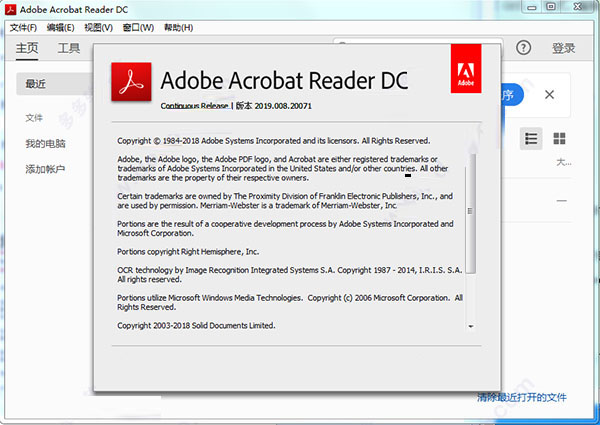The height and width of the screenshot is (425, 600).
Task: Click the Adobe logo in About dialog
Action: (466, 68)
